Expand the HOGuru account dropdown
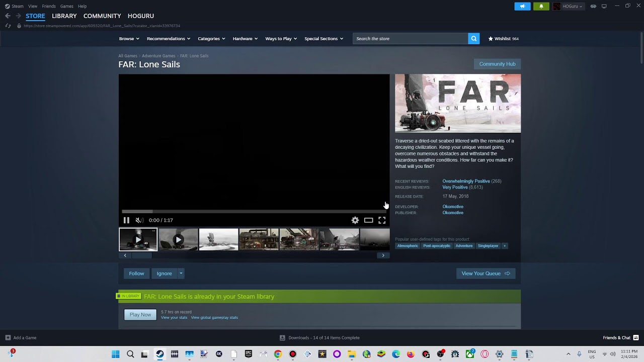Screen dimensions: 644x362 [568, 6]
